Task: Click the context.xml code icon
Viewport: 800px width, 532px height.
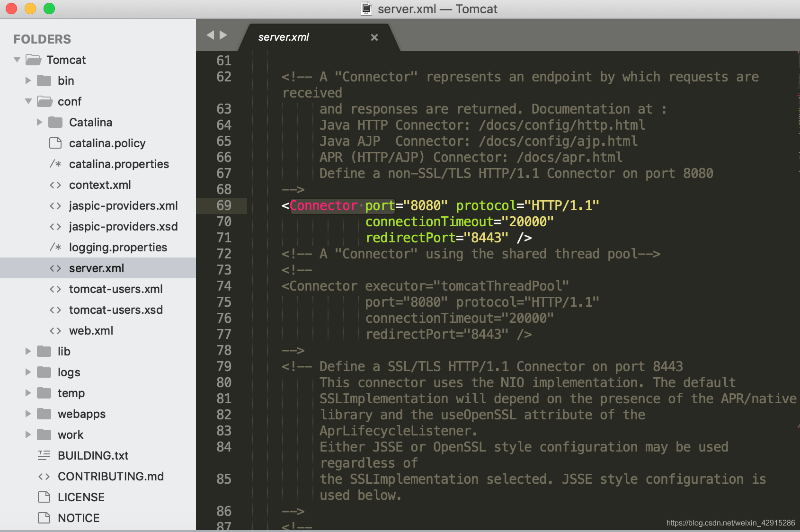Action: pyautogui.click(x=55, y=185)
